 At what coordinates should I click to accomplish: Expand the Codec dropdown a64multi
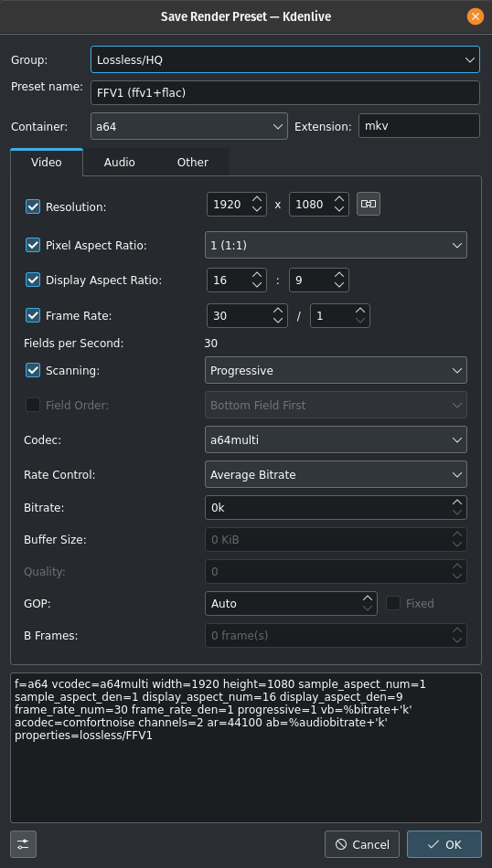click(336, 440)
